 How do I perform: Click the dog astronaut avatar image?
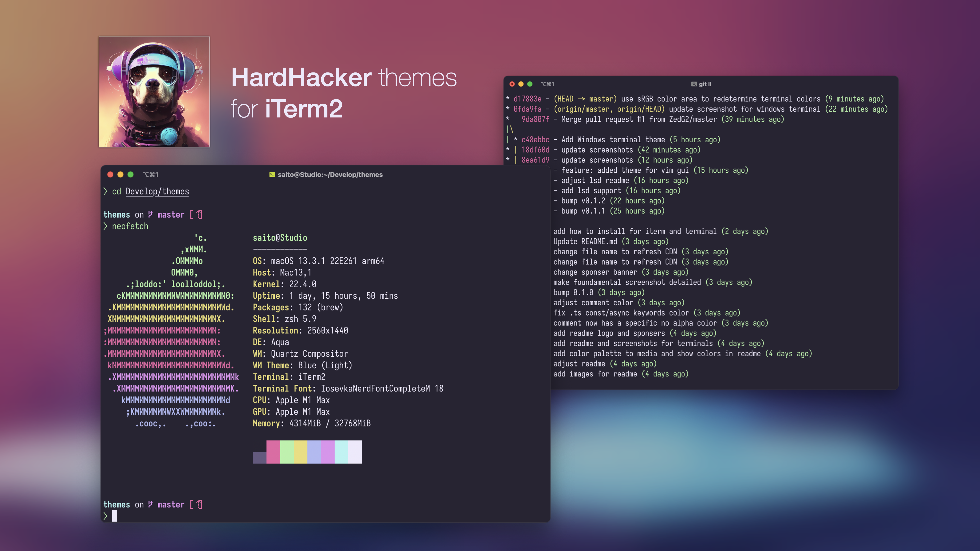coord(154,92)
